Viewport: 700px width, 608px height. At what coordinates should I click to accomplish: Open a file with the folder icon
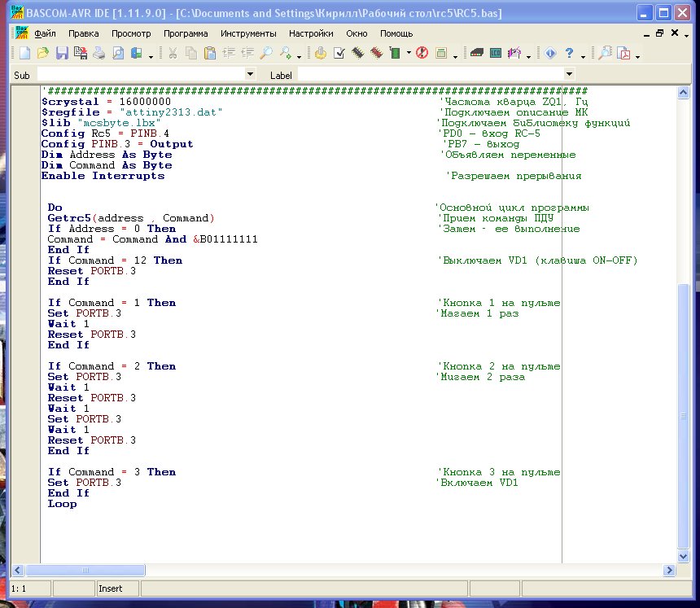pyautogui.click(x=42, y=54)
